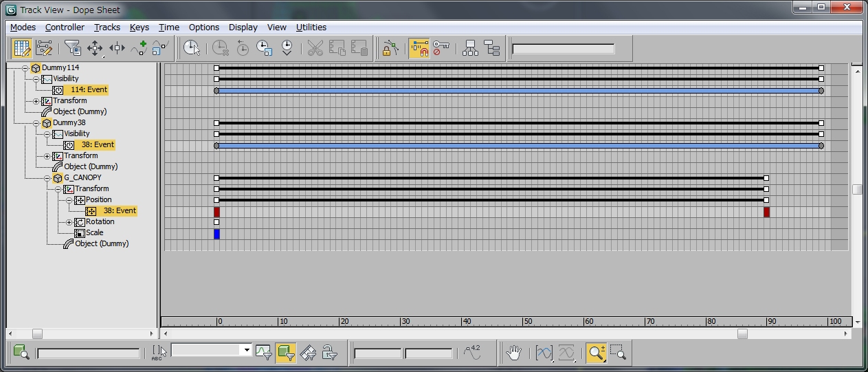Click the Dummy114 Event blue range bar
Screen dimensions: 868x372
coord(519,90)
